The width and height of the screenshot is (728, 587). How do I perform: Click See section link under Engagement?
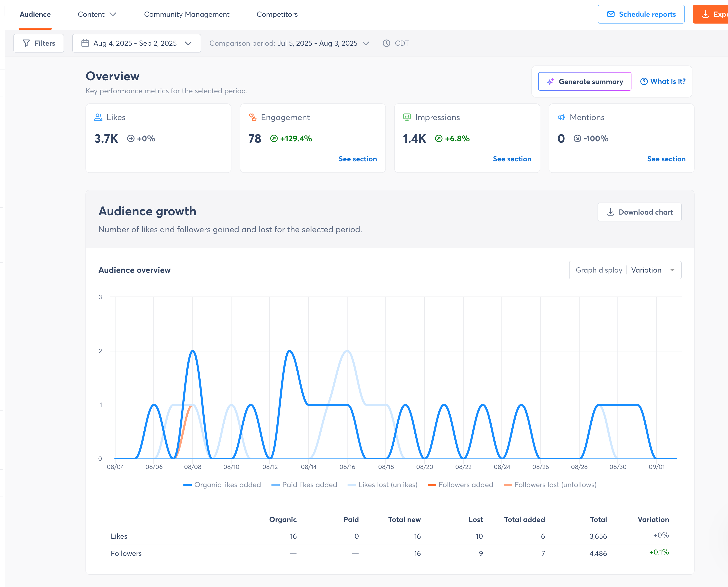click(357, 159)
